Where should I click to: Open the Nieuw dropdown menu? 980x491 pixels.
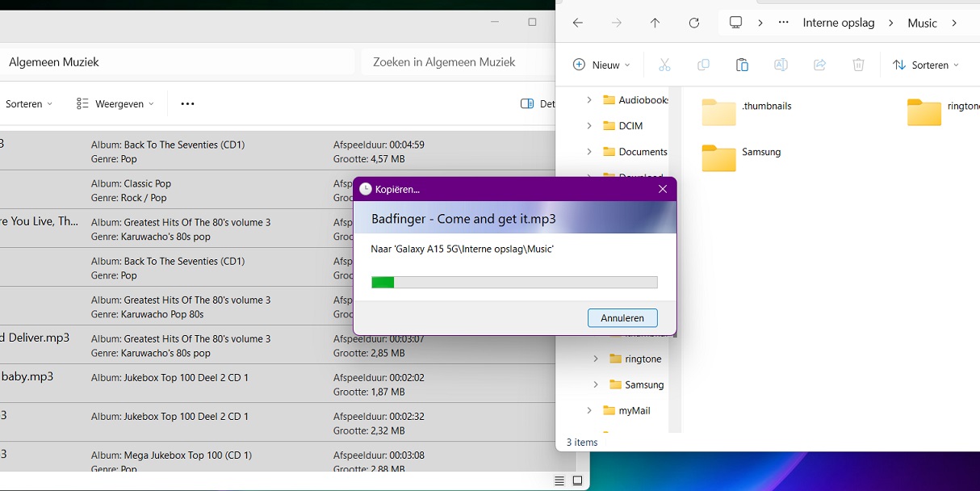601,65
